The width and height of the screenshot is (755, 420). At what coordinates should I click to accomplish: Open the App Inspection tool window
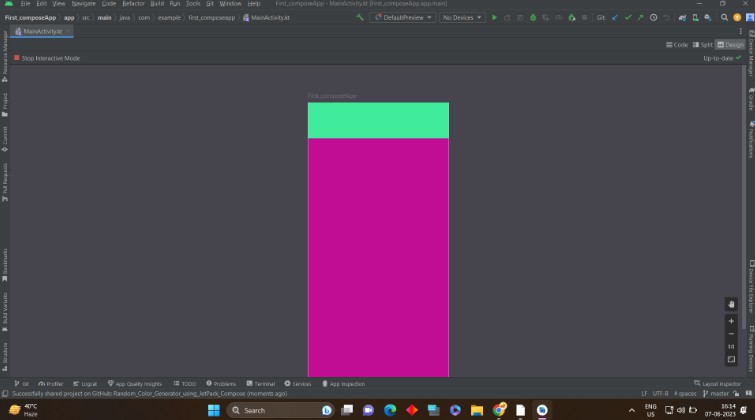pyautogui.click(x=343, y=384)
